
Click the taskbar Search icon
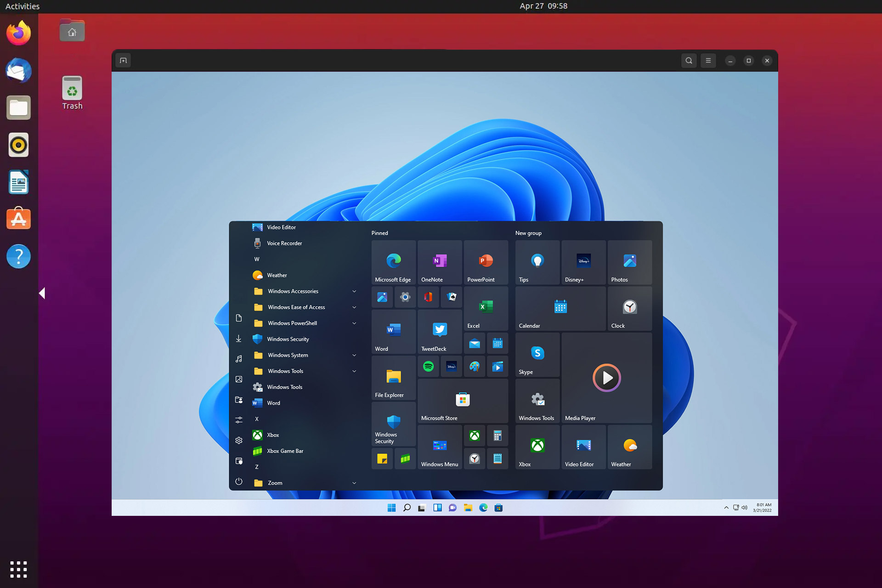point(407,508)
